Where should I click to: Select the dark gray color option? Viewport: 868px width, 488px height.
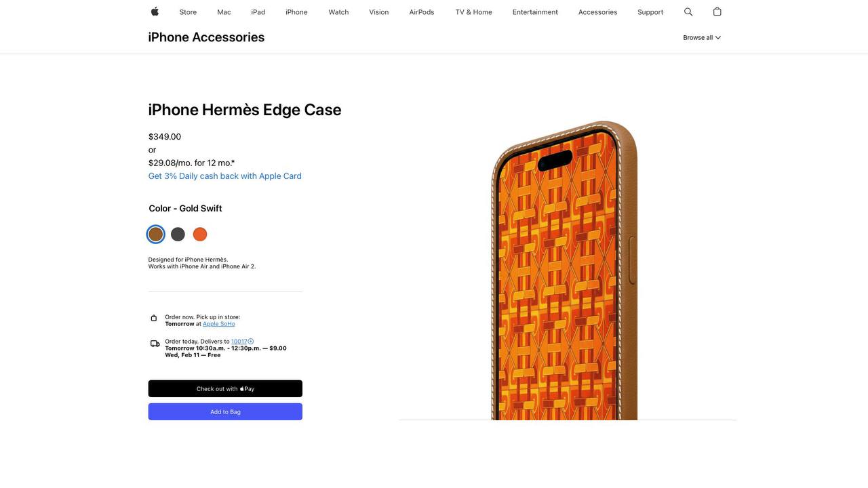pyautogui.click(x=178, y=235)
